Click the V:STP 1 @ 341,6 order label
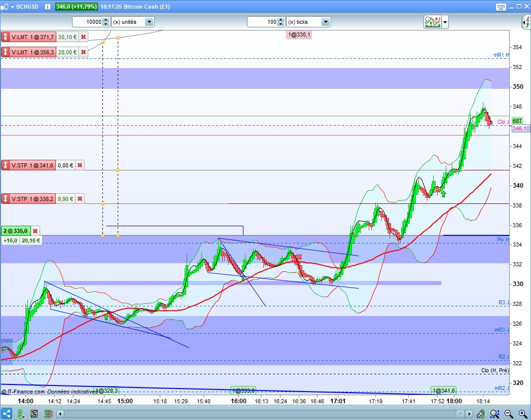Image resolution: width=531 pixels, height=420 pixels. [31, 165]
